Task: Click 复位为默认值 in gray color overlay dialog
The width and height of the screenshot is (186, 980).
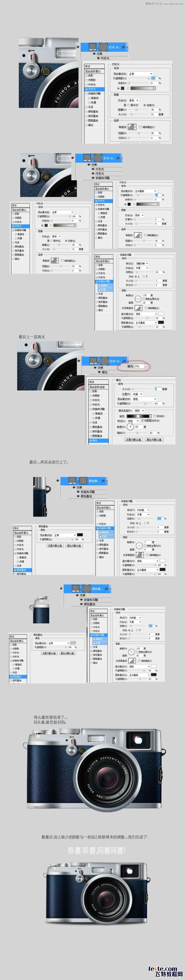Action: pos(67,653)
